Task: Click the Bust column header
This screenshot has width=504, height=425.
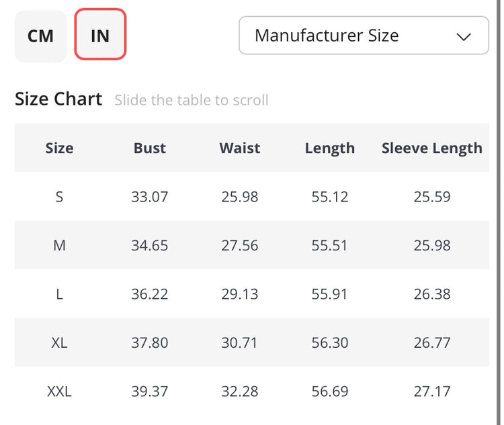Action: [x=149, y=148]
